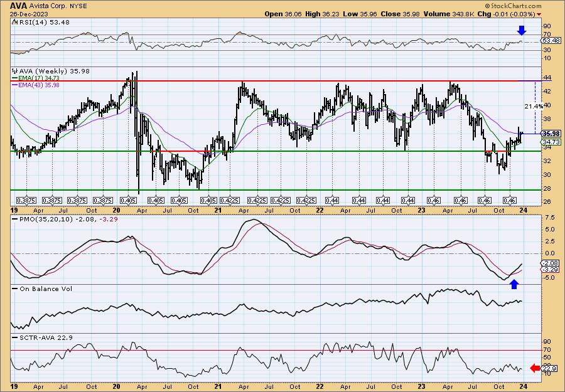Screen dimensions: 565x392
Task: Click the green EMA(17) legend line marker
Action: coord(14,78)
